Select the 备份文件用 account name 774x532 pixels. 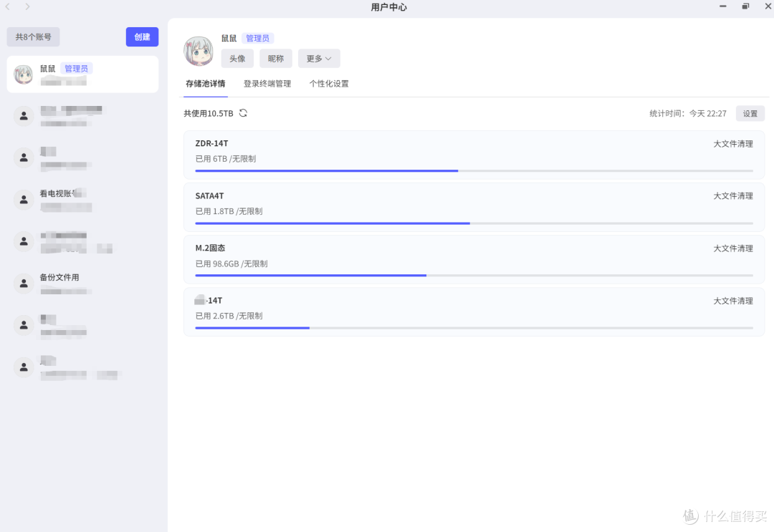[x=59, y=277]
